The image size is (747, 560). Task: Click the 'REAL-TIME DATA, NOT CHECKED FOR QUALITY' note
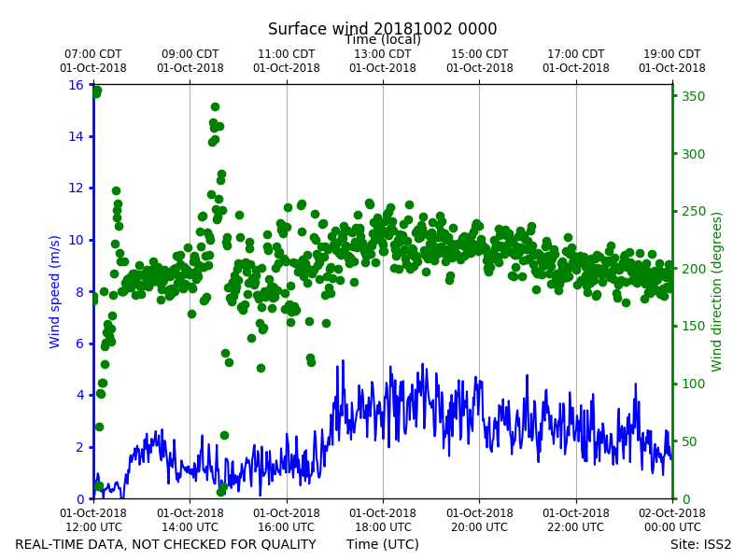click(166, 544)
